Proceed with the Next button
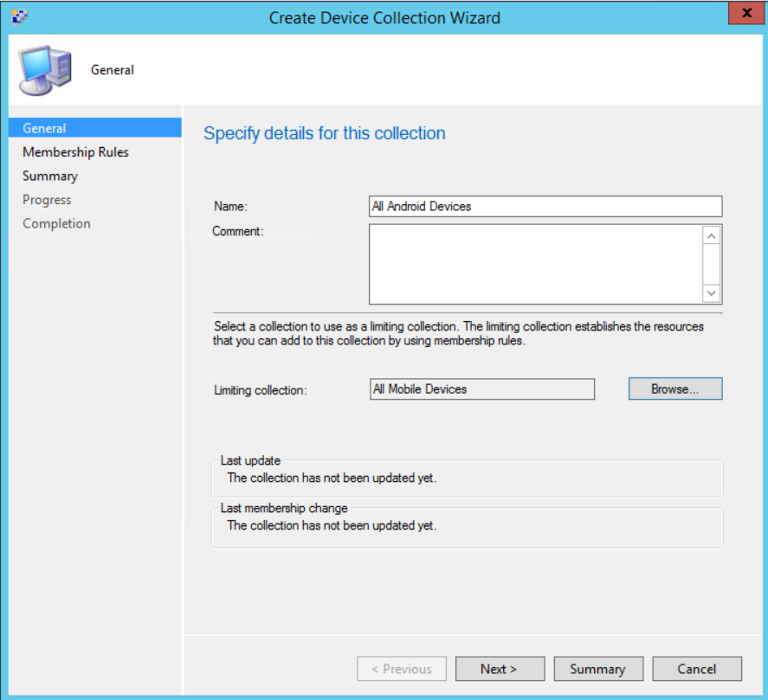This screenshot has width=768, height=700. [x=500, y=669]
